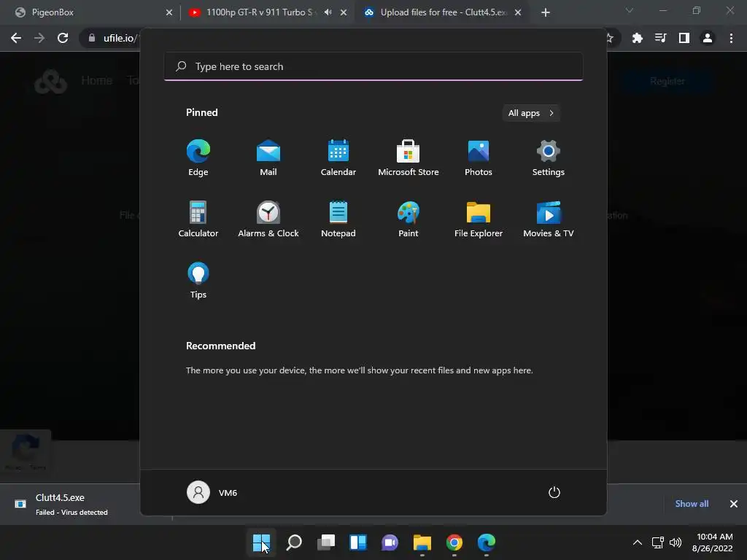Close the YouTube tab
This screenshot has height=560, width=747.
344,12
